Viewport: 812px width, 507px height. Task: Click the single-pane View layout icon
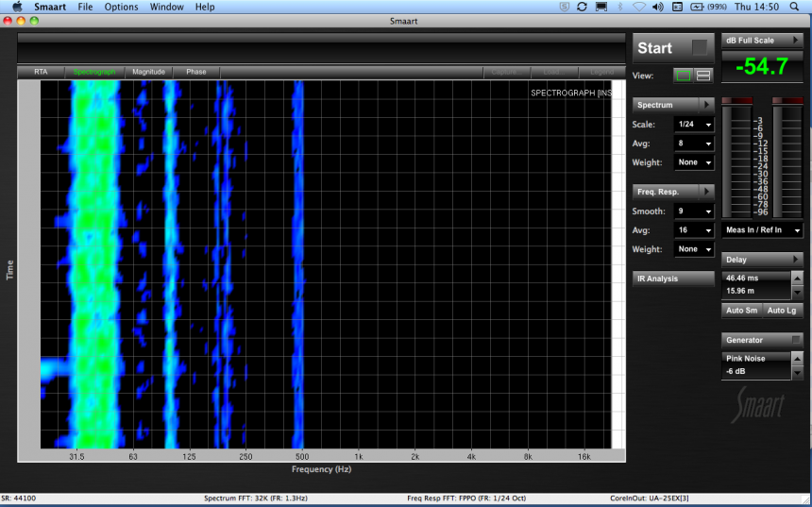[682, 76]
